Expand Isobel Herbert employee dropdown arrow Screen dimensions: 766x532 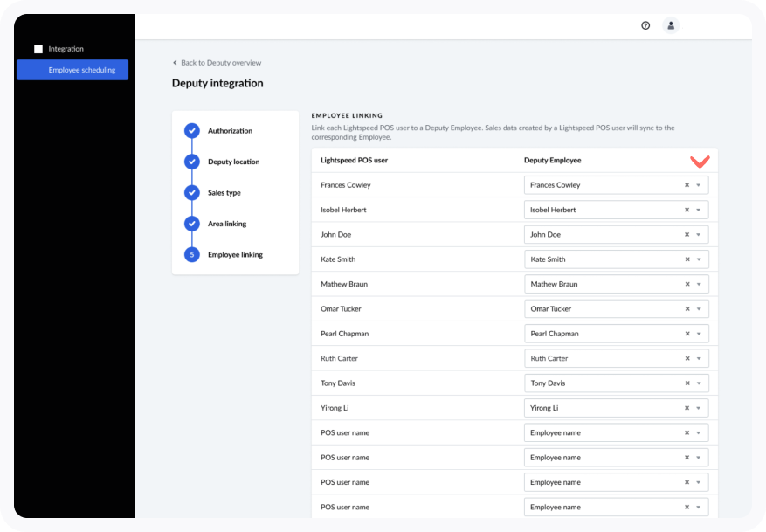click(x=699, y=210)
